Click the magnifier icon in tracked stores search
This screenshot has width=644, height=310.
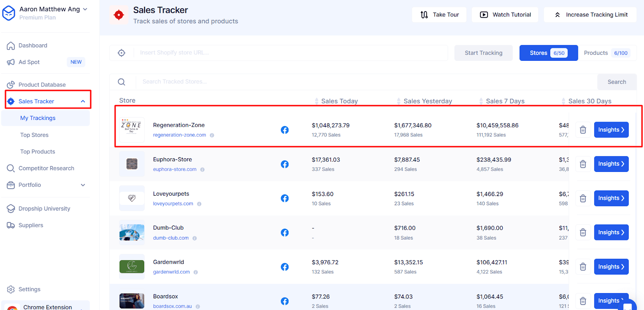pyautogui.click(x=122, y=82)
